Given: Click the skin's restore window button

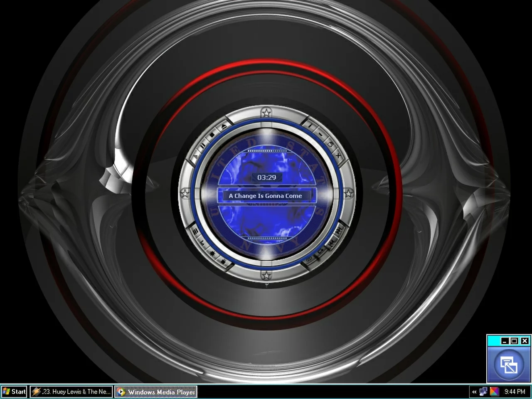Looking at the screenshot, I should [330, 144].
